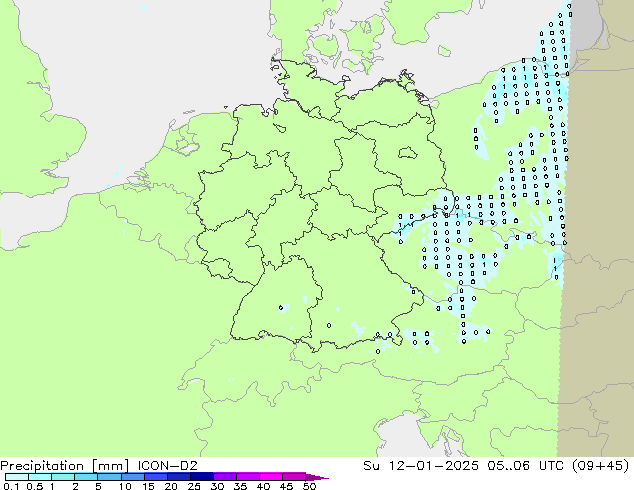The height and width of the screenshot is (490, 634).
Task: Click the '(09+45)' forecast run text
Action: coord(601,466)
